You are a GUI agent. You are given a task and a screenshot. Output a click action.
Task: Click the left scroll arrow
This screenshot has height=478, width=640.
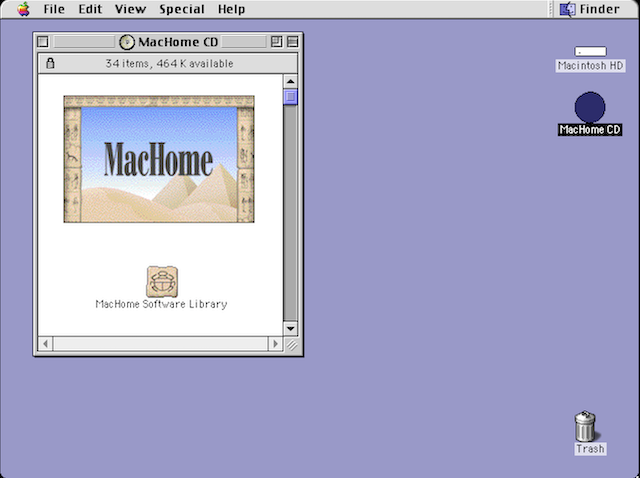[45, 344]
